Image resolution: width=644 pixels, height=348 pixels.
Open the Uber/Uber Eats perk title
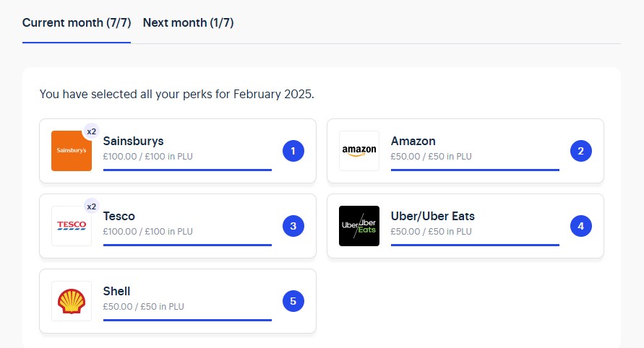click(432, 217)
